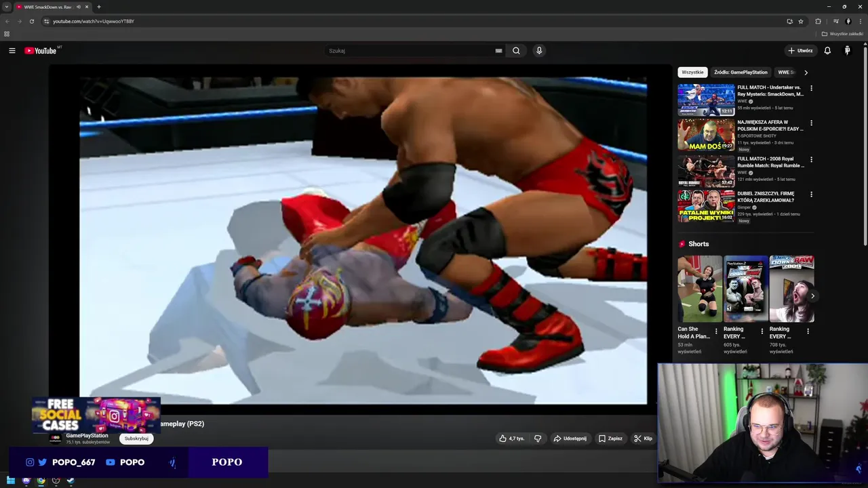The height and width of the screenshot is (488, 868).
Task: Switch to Chrome in the taskbar
Action: click(41, 481)
